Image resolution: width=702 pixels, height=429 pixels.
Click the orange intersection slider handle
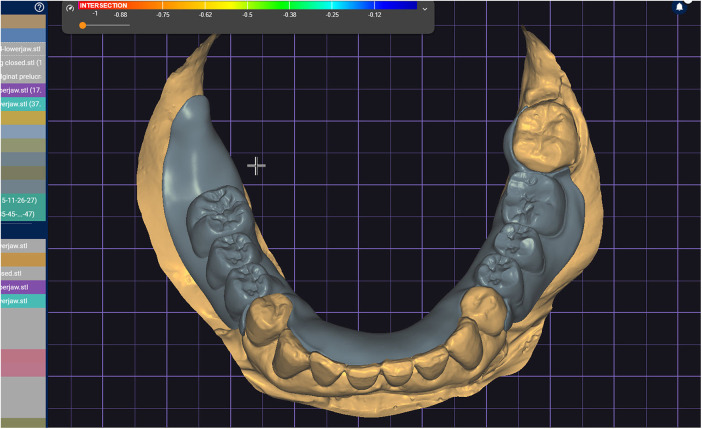point(82,26)
